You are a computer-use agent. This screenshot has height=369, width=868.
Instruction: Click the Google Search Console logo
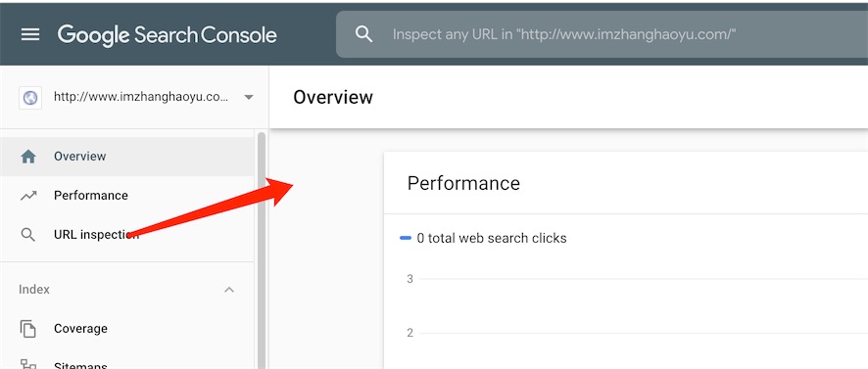coord(168,35)
